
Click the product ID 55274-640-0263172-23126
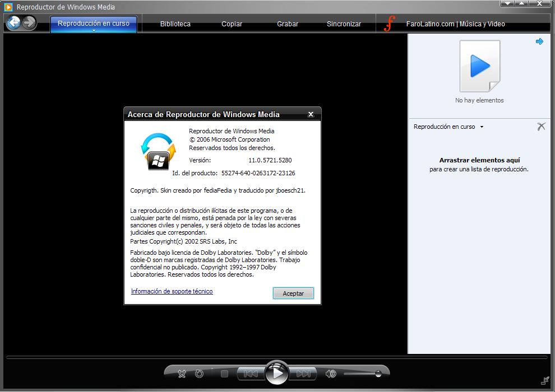(x=258, y=173)
